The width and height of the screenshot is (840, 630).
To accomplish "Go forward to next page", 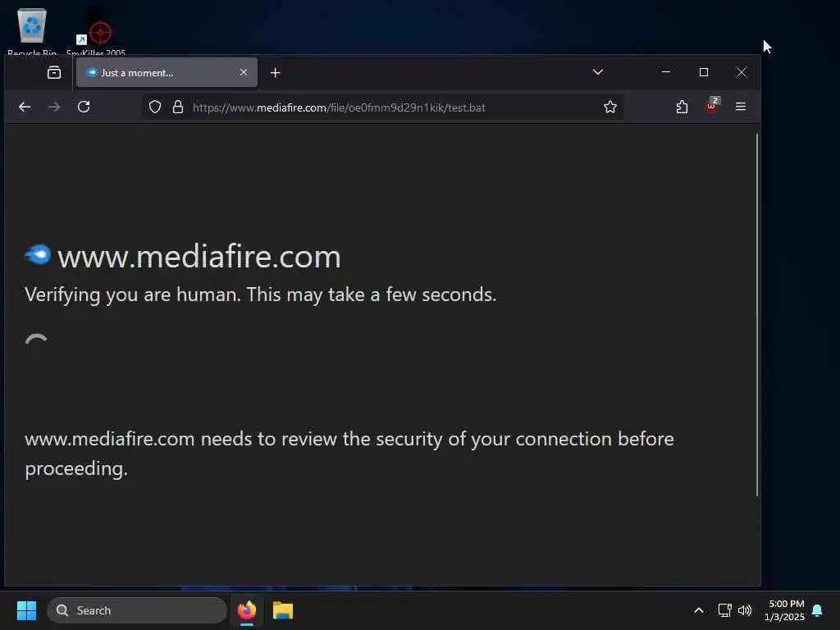I will (x=53, y=107).
